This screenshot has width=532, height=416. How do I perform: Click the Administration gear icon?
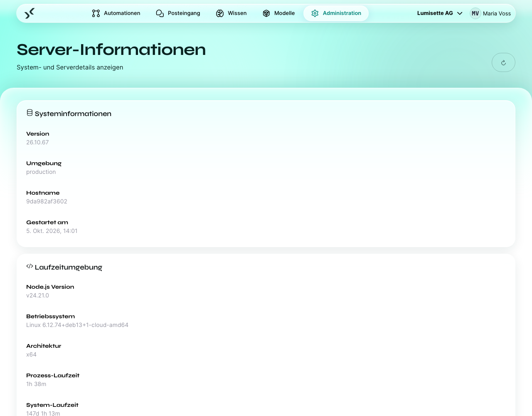pyautogui.click(x=315, y=13)
